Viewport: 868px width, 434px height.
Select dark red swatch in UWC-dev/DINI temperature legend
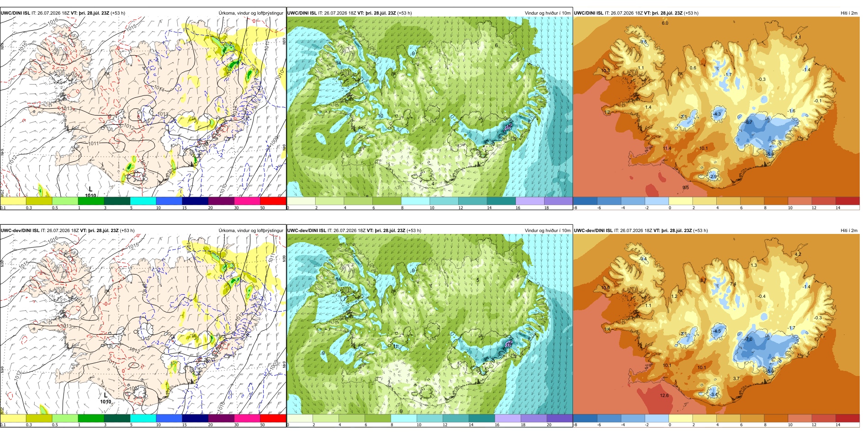pos(847,418)
